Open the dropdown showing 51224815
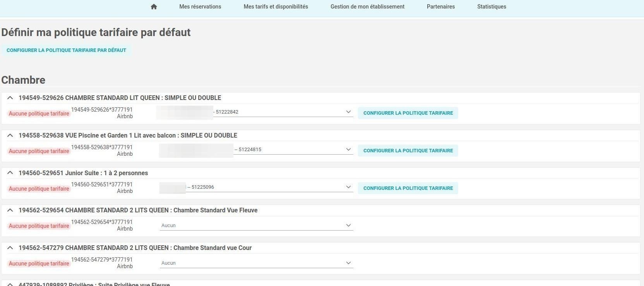The image size is (644, 286). click(x=256, y=150)
